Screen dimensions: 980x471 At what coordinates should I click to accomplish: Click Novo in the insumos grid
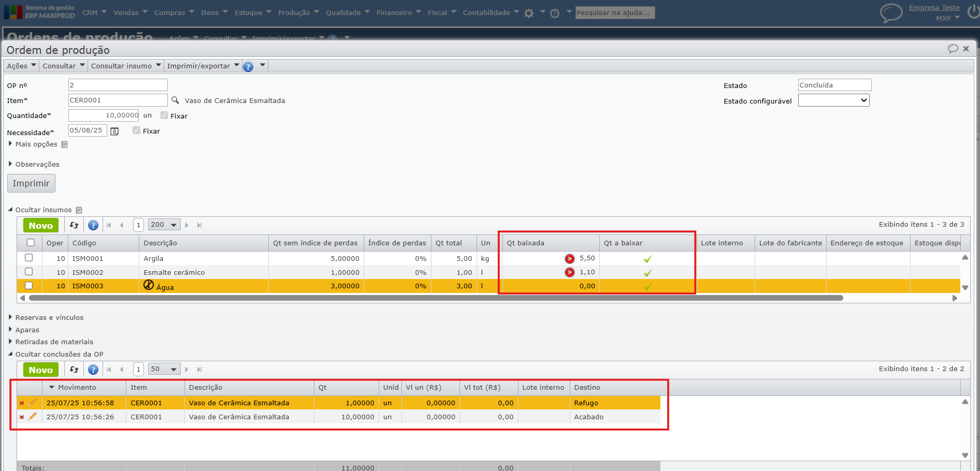[41, 225]
